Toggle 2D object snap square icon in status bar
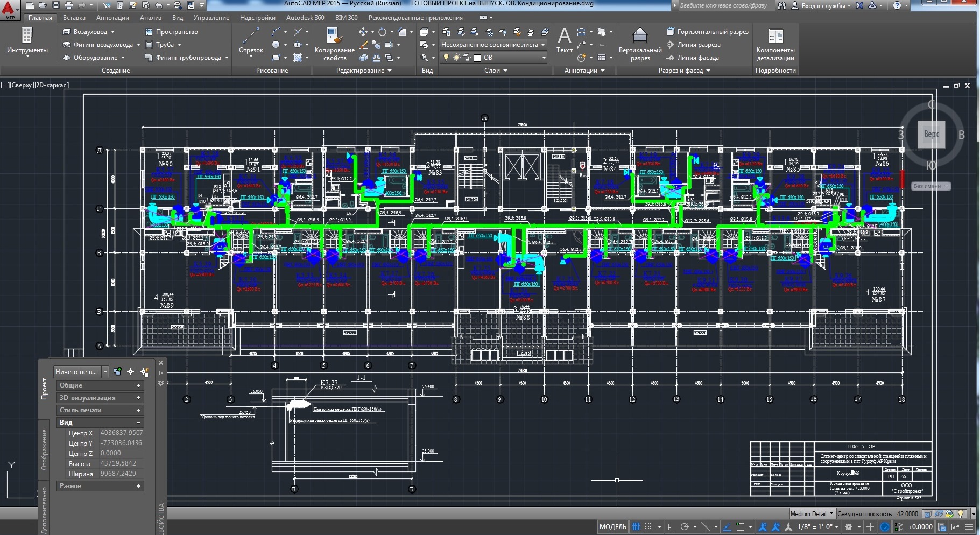The height and width of the screenshot is (535, 980). 741,527
